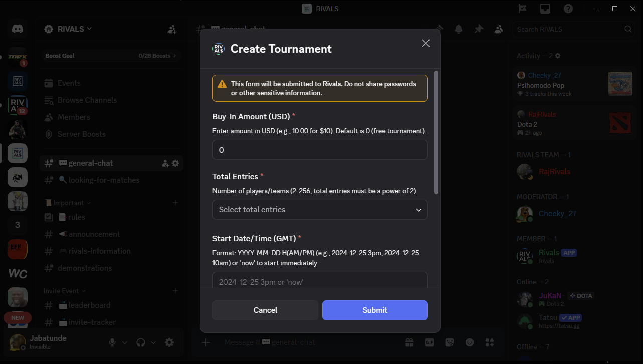The image size is (643, 364).
Task: Open the Discord home button in the server list
Action: click(x=18, y=29)
